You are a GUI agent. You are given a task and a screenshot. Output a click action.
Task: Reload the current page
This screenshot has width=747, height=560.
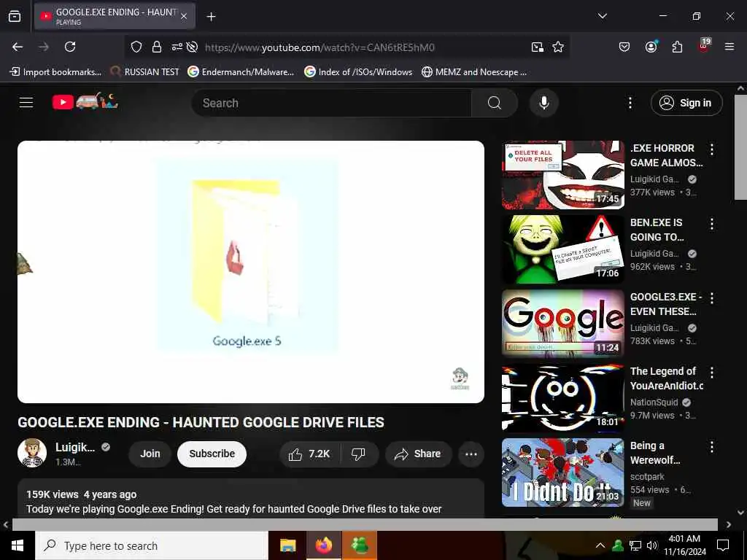tap(70, 47)
